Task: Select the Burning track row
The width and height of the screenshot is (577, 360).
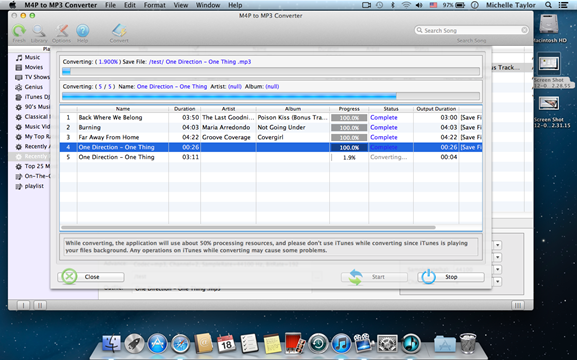Action: pos(271,127)
